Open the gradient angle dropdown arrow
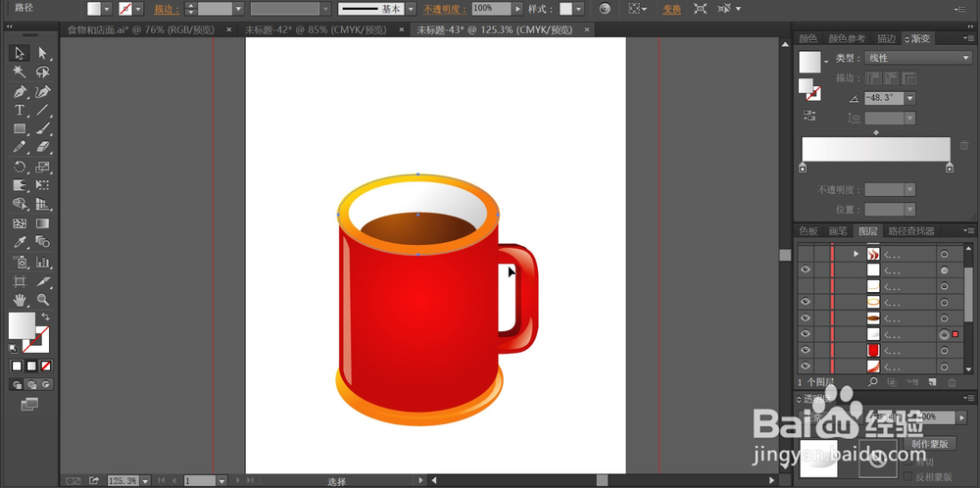980x488 pixels. coord(910,98)
